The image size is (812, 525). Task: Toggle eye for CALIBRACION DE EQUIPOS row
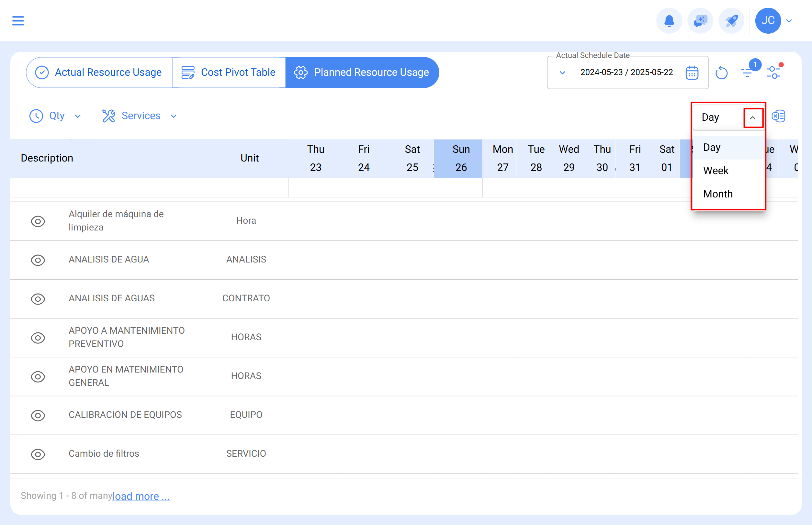pos(38,416)
